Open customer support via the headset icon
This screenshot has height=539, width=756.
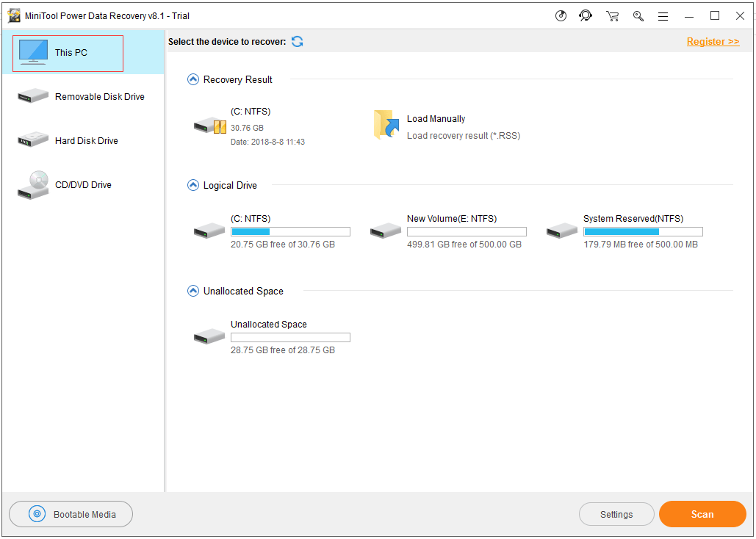coord(586,15)
